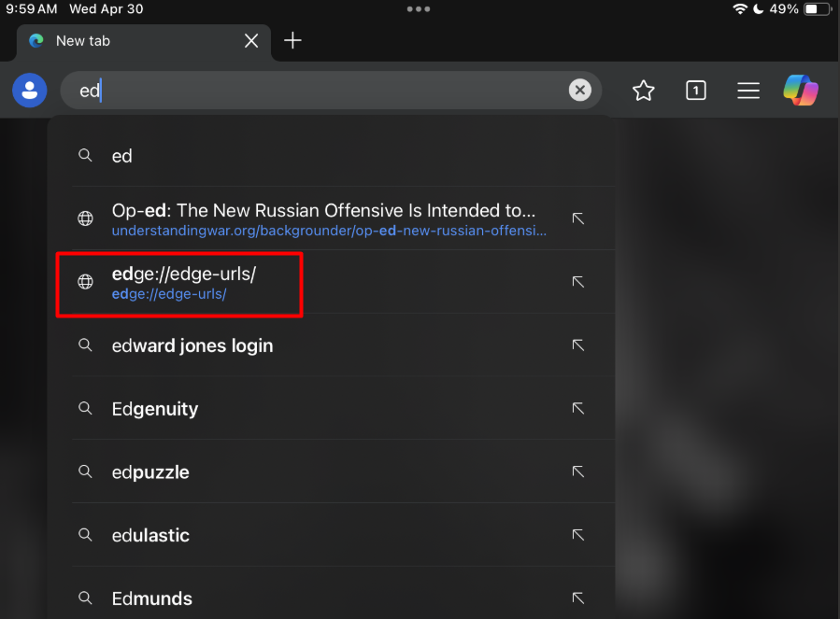
Task: Insert edulastic using its arrow icon
Action: click(x=577, y=534)
